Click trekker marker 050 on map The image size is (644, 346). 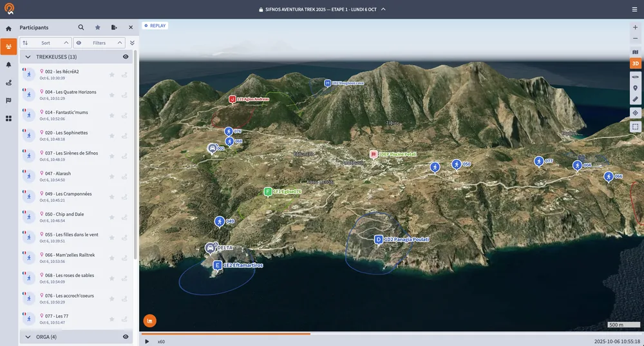457,164
